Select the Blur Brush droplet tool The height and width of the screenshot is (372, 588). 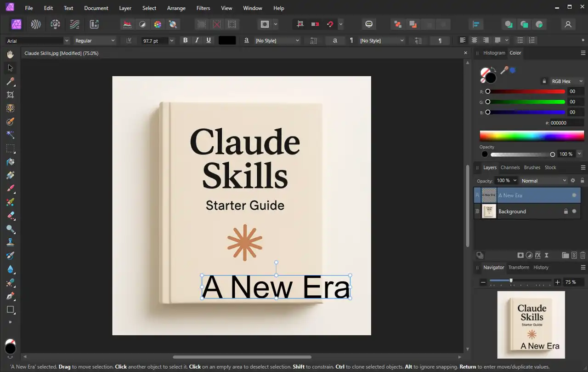click(x=10, y=269)
